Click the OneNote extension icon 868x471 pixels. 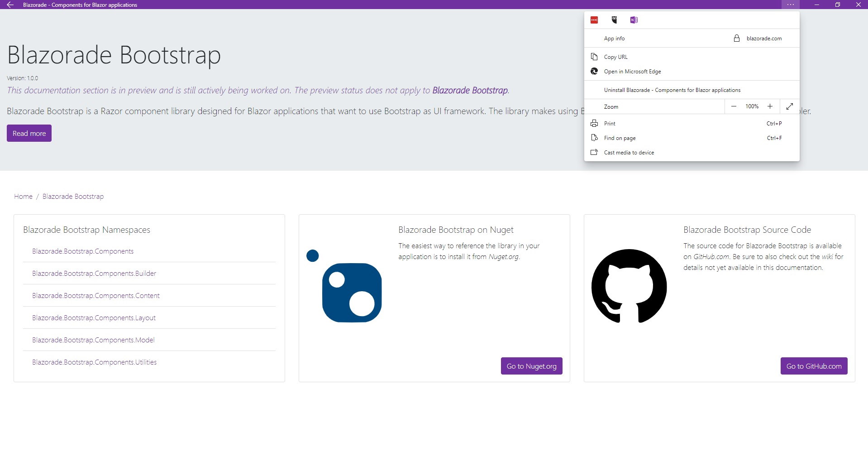tap(634, 20)
